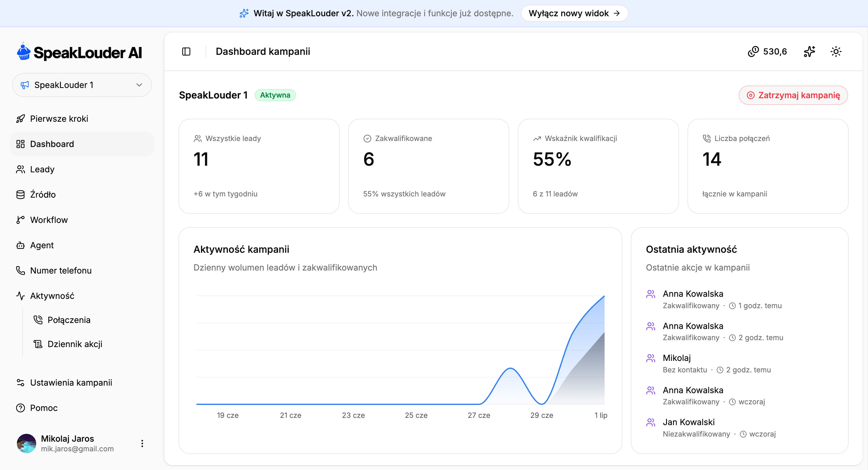Click '6 z 11 leadów' text
868x470 pixels.
click(555, 194)
